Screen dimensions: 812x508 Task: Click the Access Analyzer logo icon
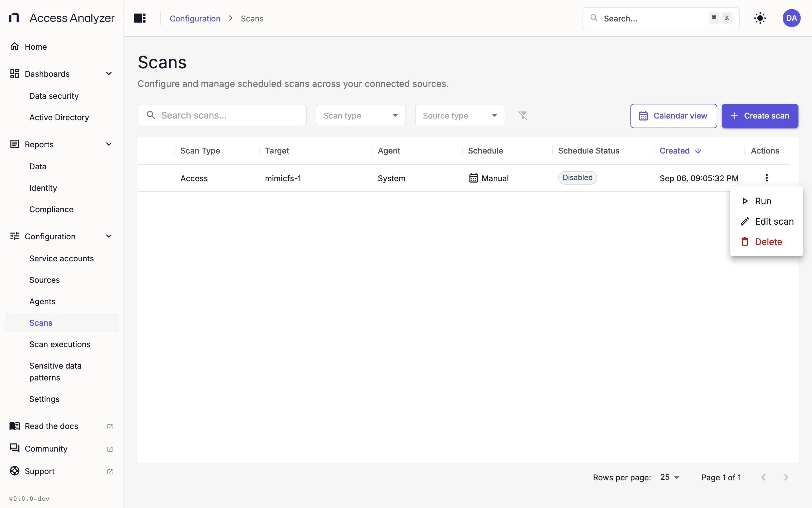(14, 18)
